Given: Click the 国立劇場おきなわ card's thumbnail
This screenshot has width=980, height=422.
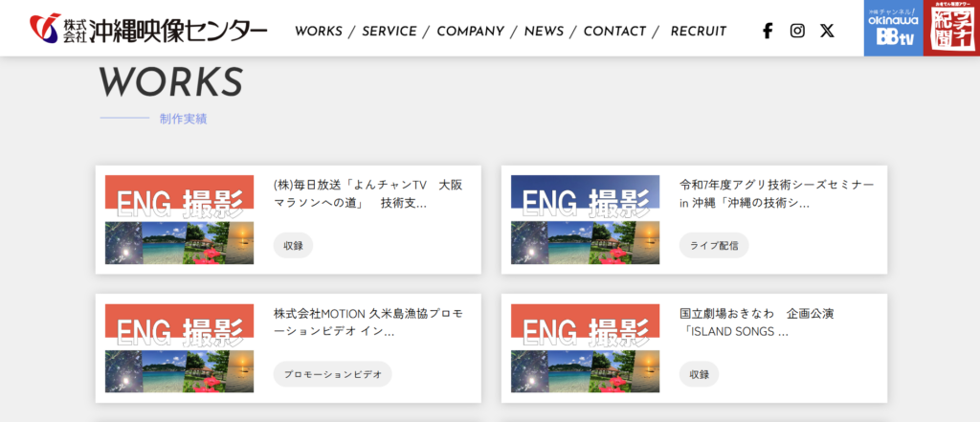Looking at the screenshot, I should [585, 348].
